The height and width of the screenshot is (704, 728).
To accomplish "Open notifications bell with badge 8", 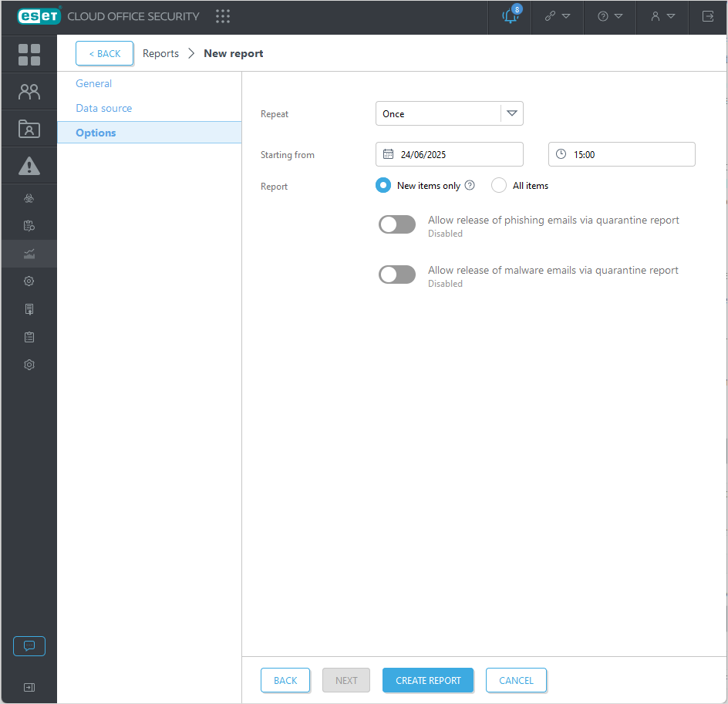I will coord(511,15).
